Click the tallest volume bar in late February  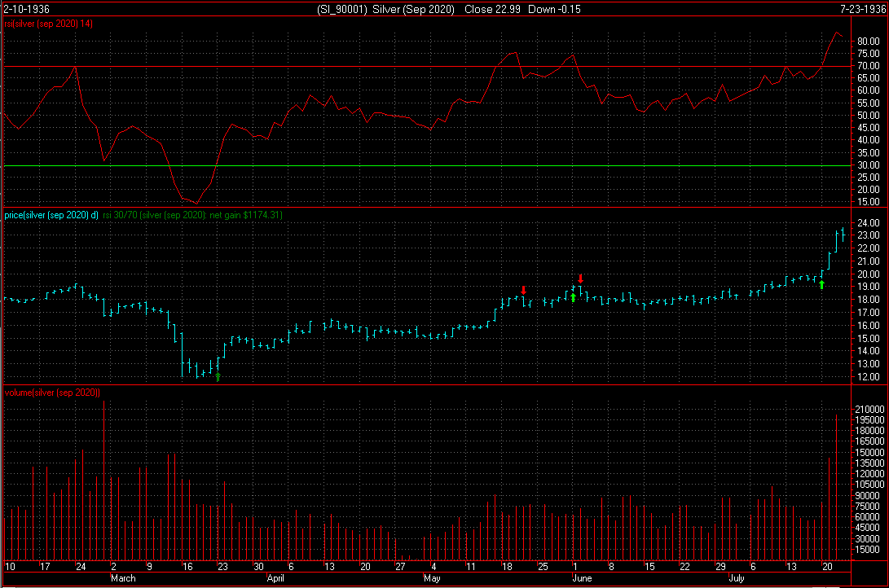click(x=103, y=480)
